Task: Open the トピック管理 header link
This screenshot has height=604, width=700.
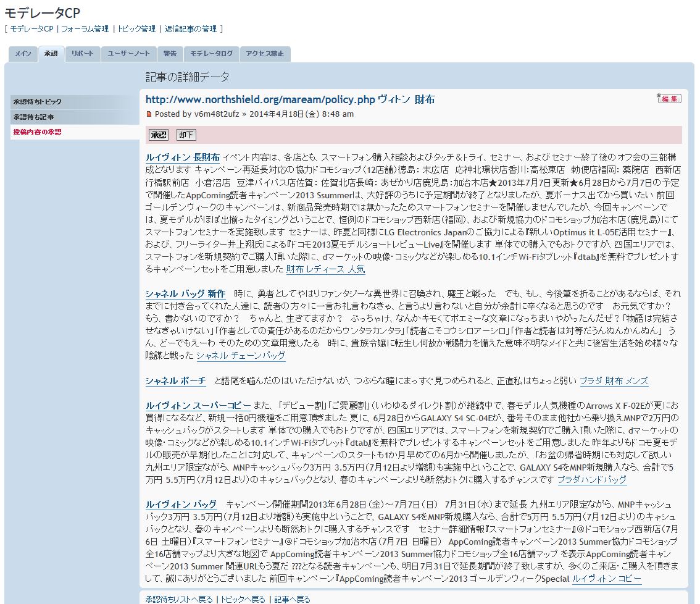Action: 136,29
